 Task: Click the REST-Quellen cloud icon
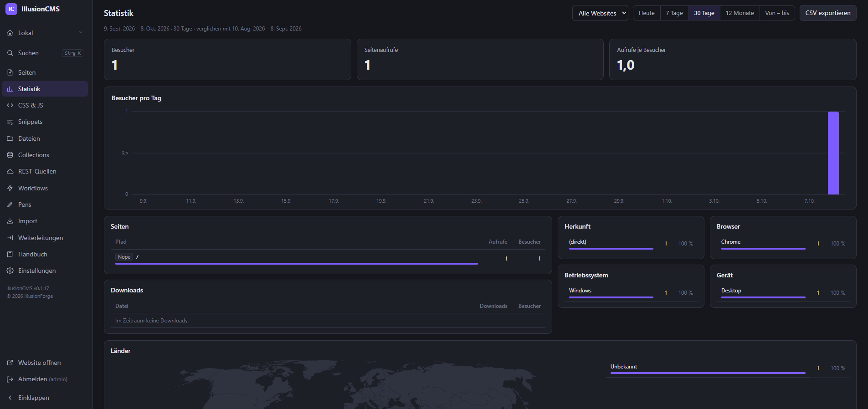[x=10, y=172]
